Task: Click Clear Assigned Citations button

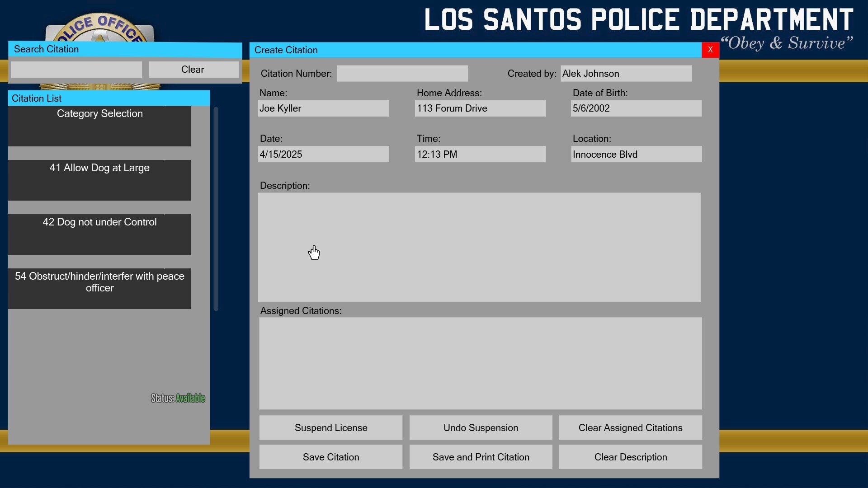Action: tap(630, 428)
